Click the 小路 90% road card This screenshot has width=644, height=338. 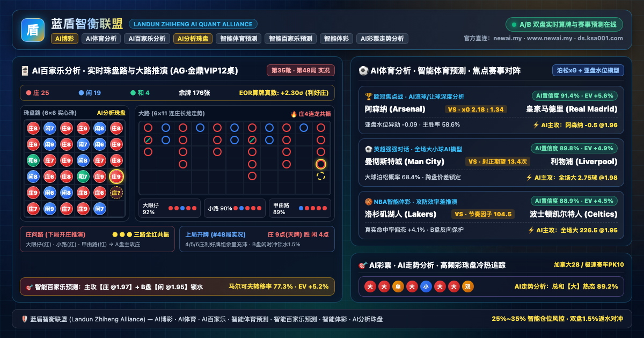234,208
